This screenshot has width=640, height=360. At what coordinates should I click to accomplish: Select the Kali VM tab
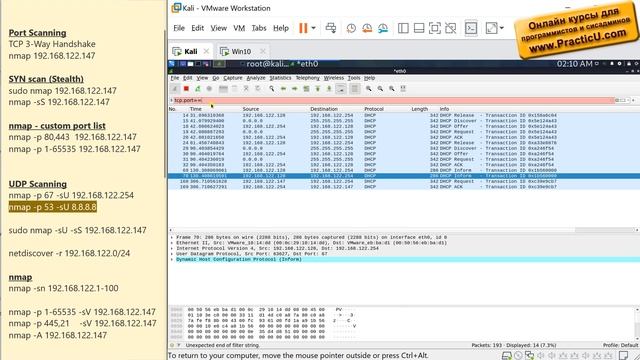(191, 51)
